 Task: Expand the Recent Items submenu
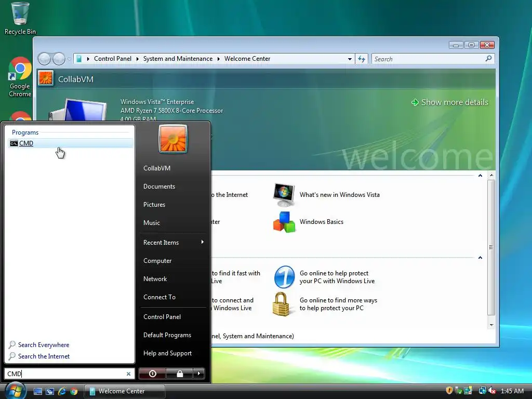(173, 242)
